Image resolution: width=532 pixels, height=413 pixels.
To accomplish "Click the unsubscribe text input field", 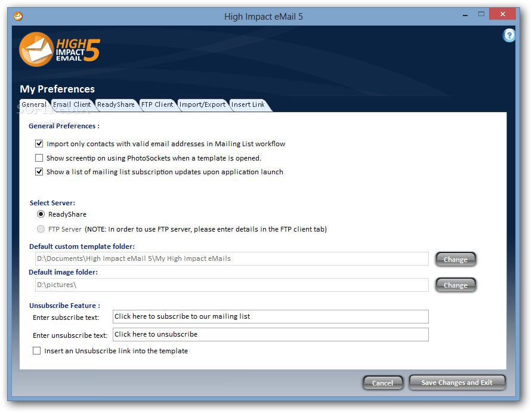I will (270, 335).
